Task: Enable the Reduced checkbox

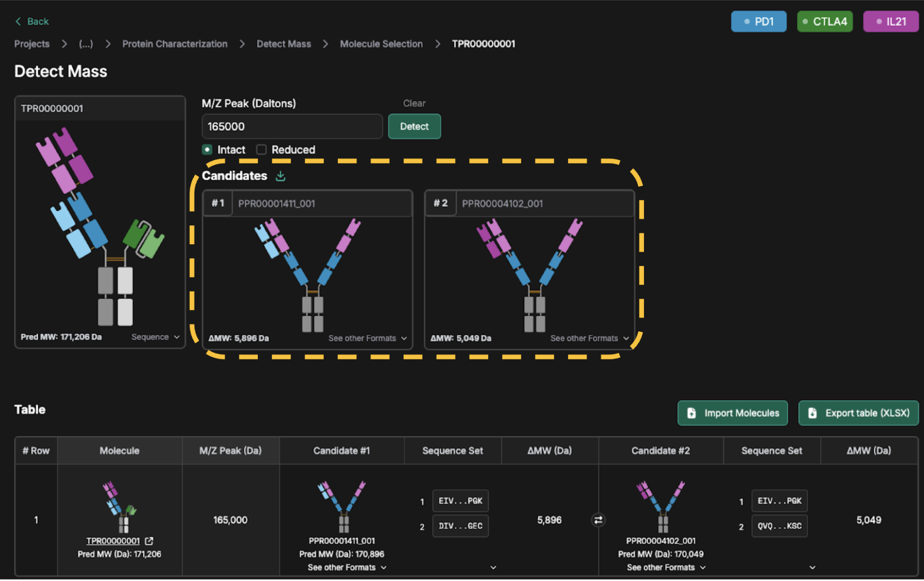Action: pyautogui.click(x=261, y=150)
